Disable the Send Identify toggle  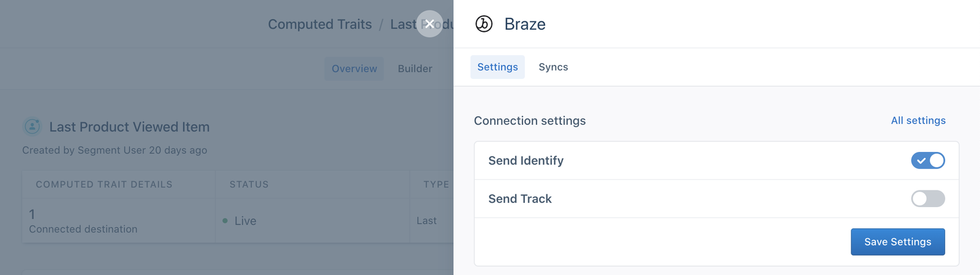(927, 160)
